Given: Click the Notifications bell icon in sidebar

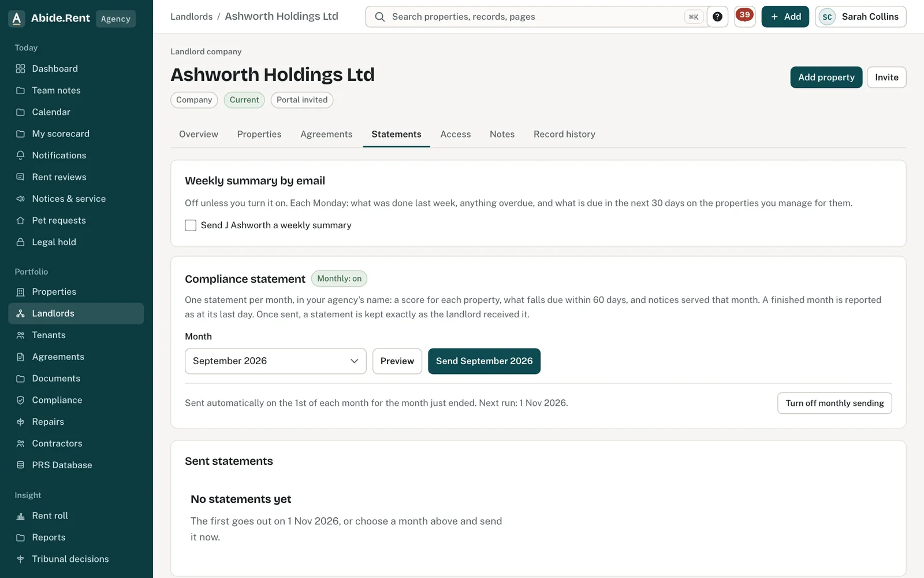Looking at the screenshot, I should (x=20, y=155).
